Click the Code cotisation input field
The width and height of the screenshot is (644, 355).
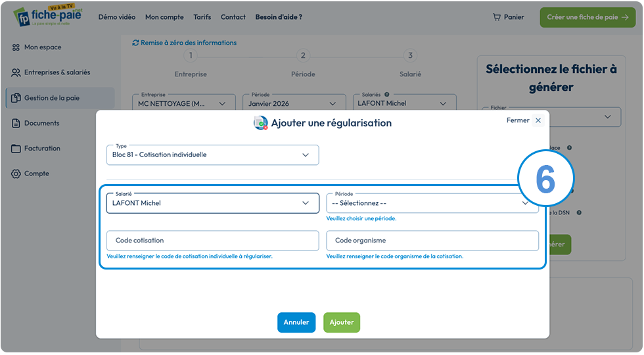[x=213, y=241]
